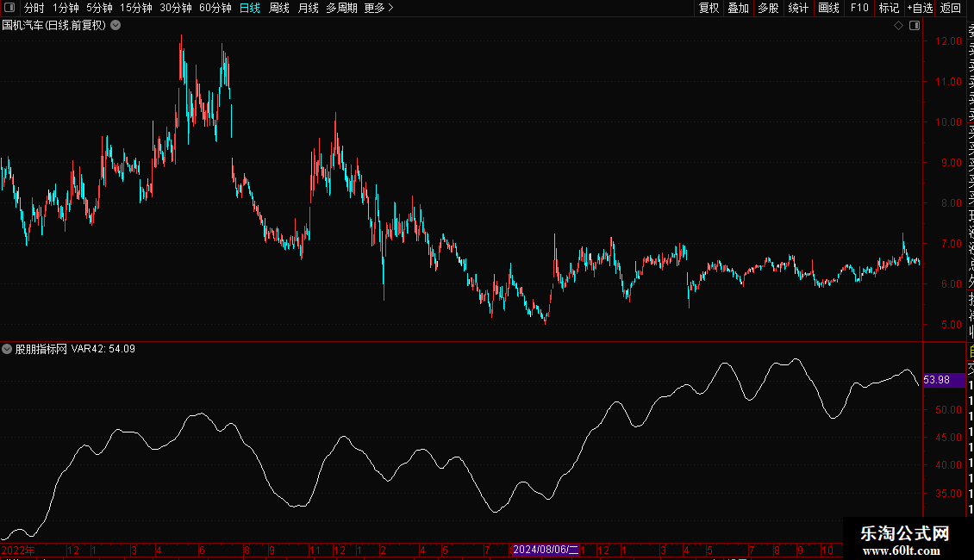
Task: Select the 1分钟 period
Action: [66, 8]
